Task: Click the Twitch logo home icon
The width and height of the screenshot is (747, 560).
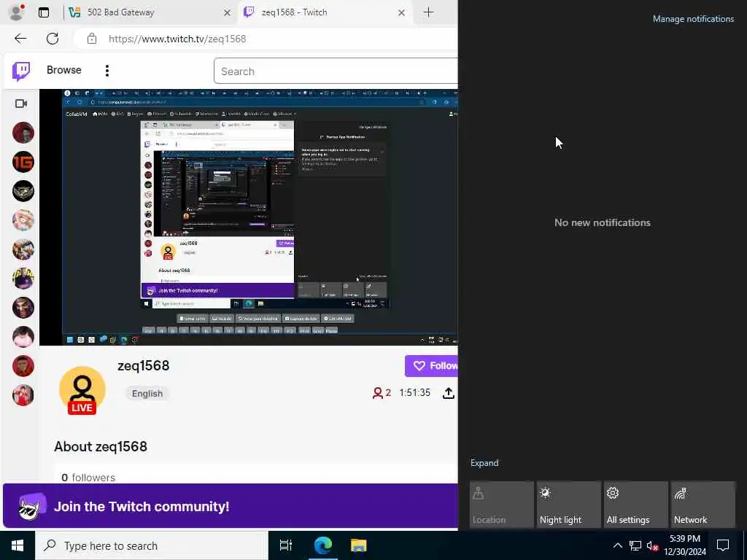Action: coord(21,71)
